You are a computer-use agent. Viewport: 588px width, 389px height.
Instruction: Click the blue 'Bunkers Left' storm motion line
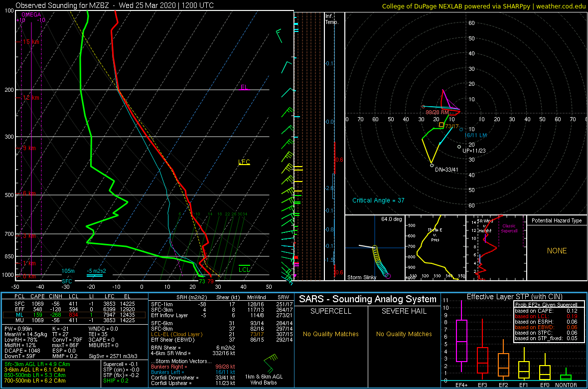click(193, 372)
